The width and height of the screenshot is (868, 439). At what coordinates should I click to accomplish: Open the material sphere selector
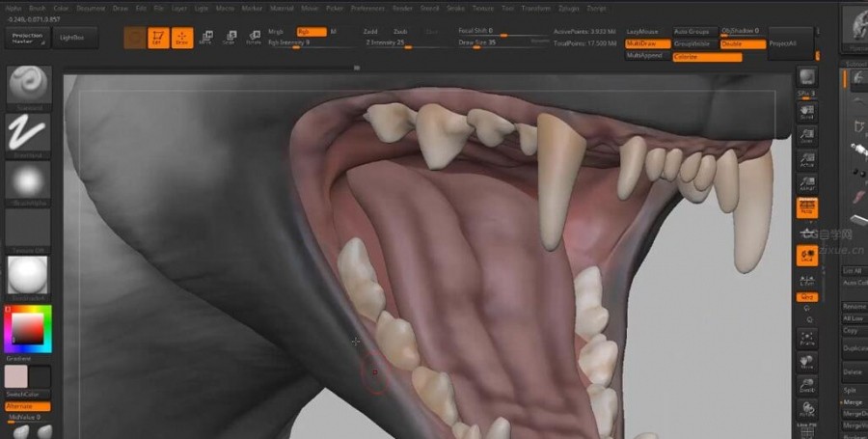pyautogui.click(x=29, y=274)
